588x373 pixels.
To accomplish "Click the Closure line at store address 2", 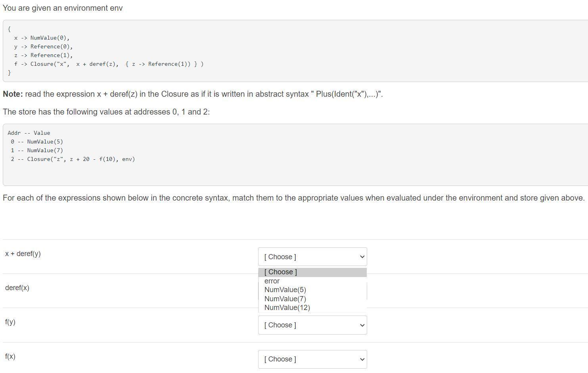I will click(73, 159).
